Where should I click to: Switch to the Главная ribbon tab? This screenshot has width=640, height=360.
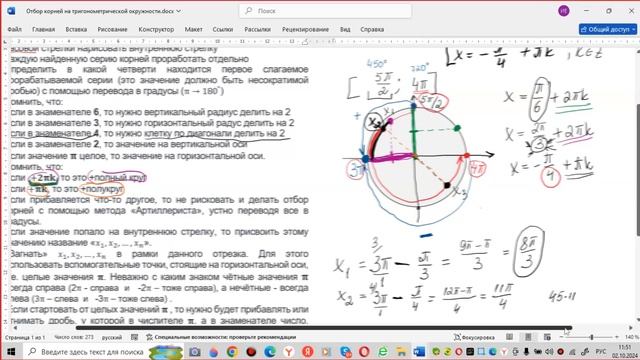coord(44,29)
